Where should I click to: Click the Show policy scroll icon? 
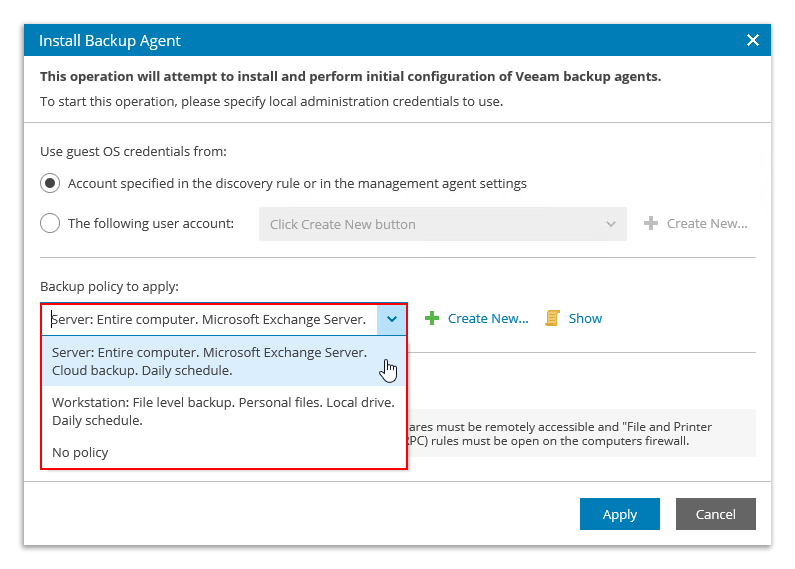tap(552, 318)
